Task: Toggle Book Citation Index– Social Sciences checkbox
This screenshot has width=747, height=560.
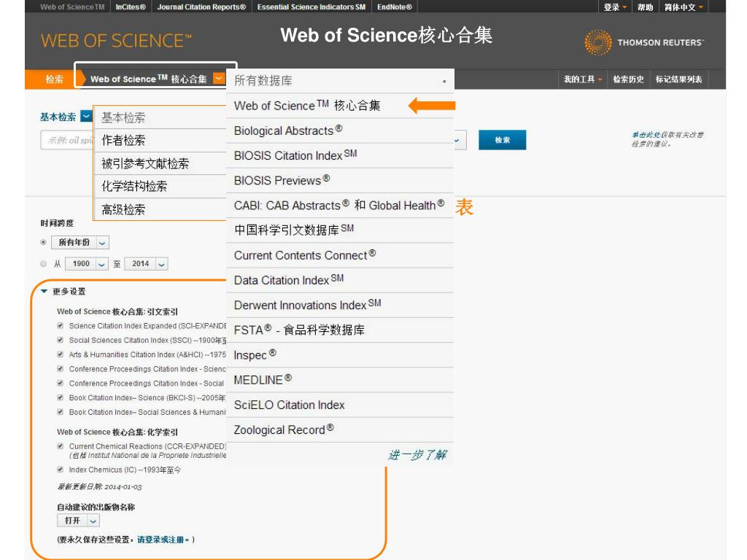Action: click(60, 412)
